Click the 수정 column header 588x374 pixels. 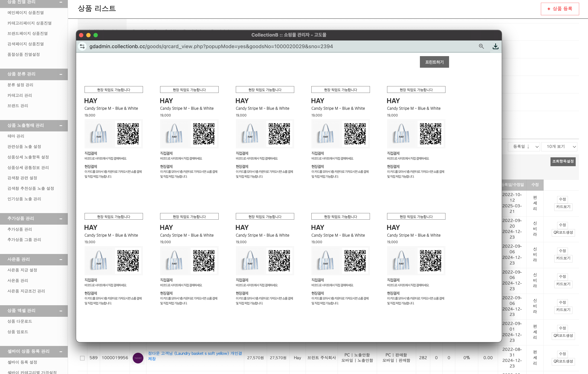coord(535,185)
